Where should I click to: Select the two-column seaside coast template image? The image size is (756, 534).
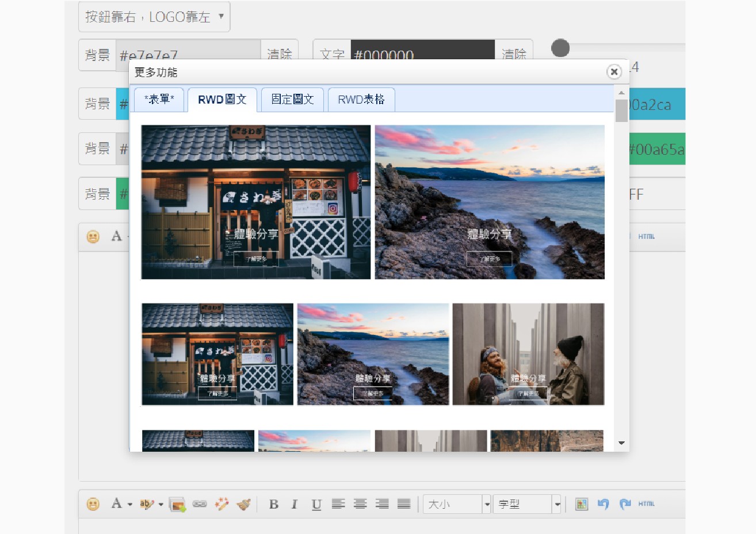click(489, 202)
